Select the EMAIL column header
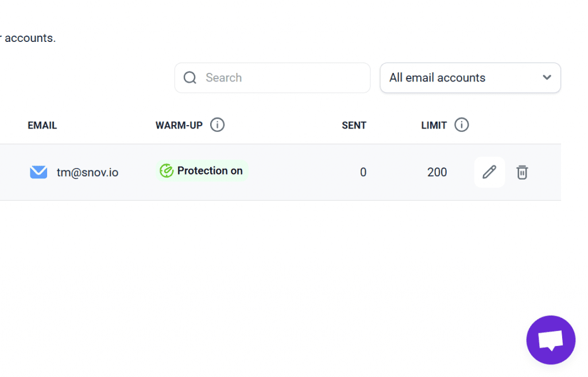This screenshot has width=588, height=377. point(42,125)
